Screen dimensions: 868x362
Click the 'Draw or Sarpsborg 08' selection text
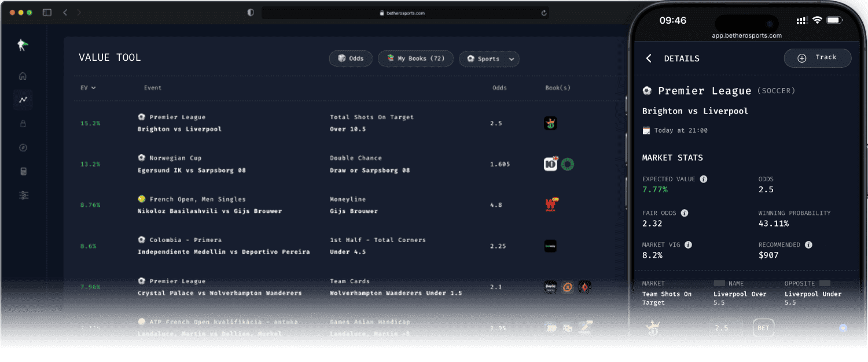pos(370,170)
